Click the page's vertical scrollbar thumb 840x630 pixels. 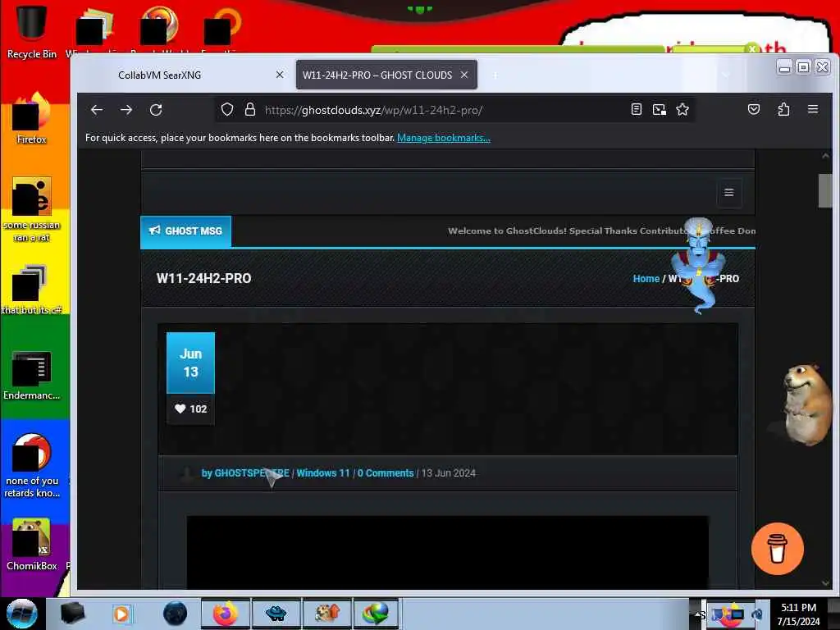pos(825,190)
